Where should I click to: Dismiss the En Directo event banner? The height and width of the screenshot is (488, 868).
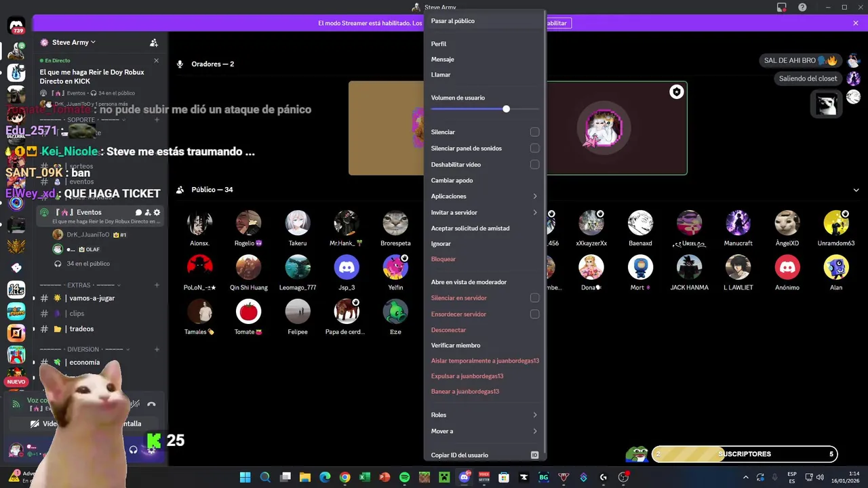[156, 60]
